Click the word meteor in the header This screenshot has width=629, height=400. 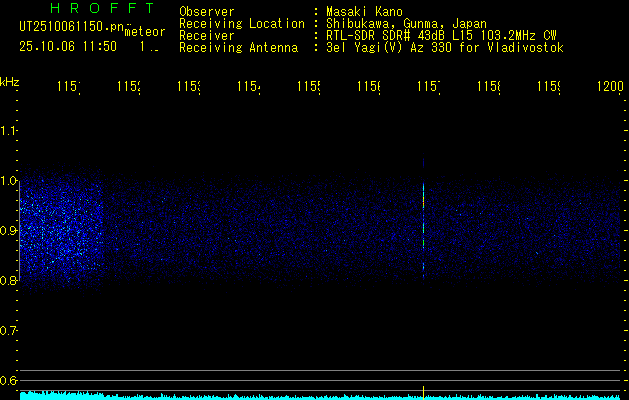145,32
